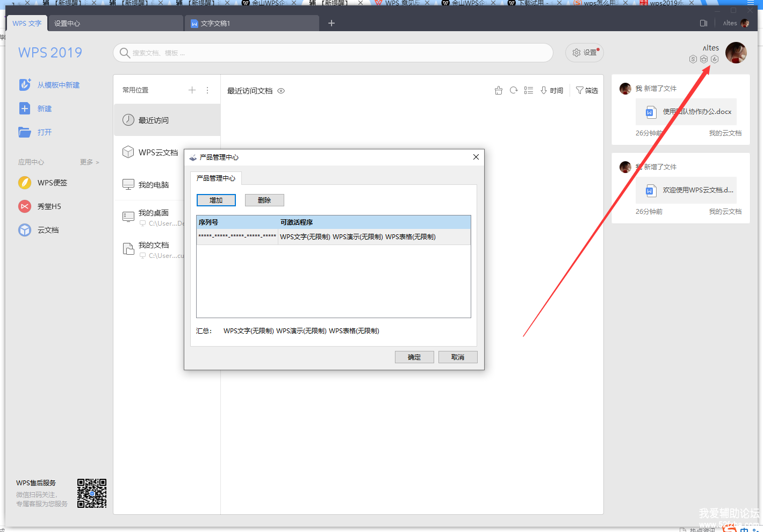Click the WPS云文档 cube icon
Viewport: 763px width, 532px height.
(x=128, y=152)
